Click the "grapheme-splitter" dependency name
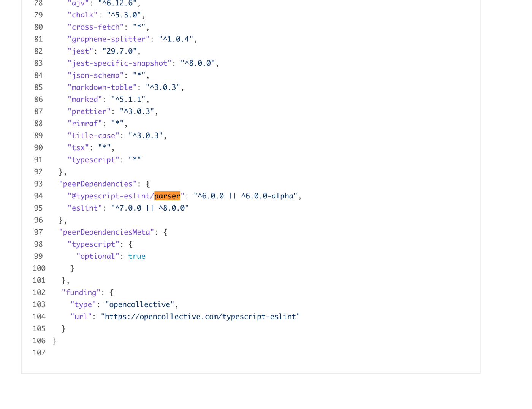 [108, 39]
